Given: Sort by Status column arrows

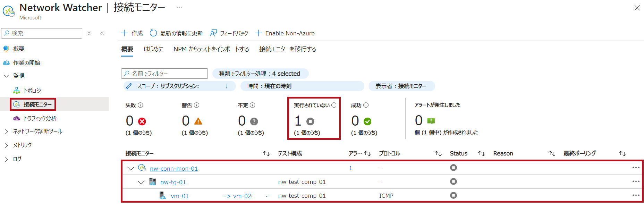Looking at the screenshot, I should coord(481,154).
